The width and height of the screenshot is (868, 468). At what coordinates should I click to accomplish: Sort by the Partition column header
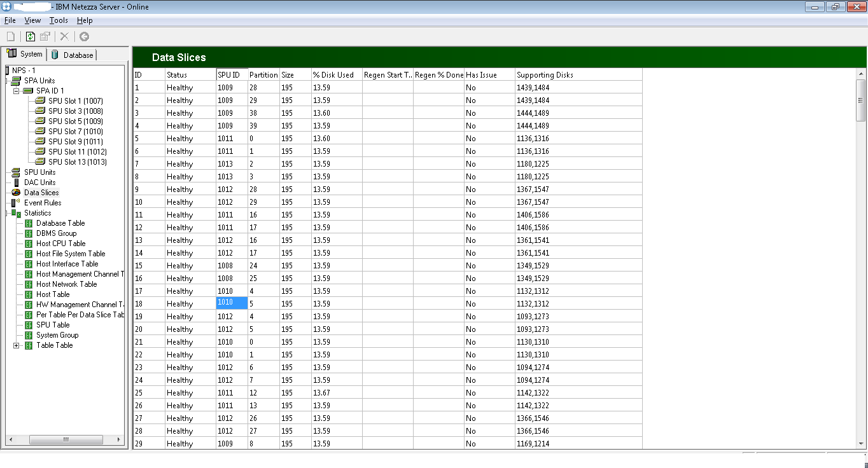tap(264, 74)
